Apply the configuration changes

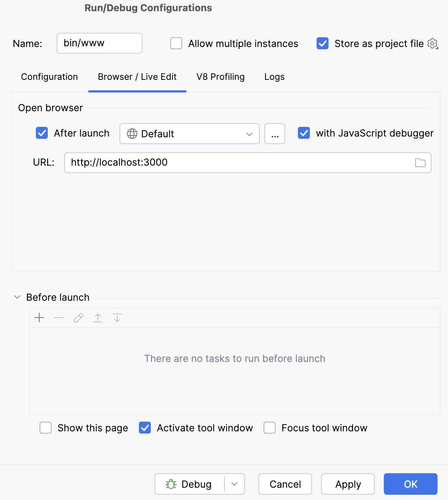[x=347, y=484]
